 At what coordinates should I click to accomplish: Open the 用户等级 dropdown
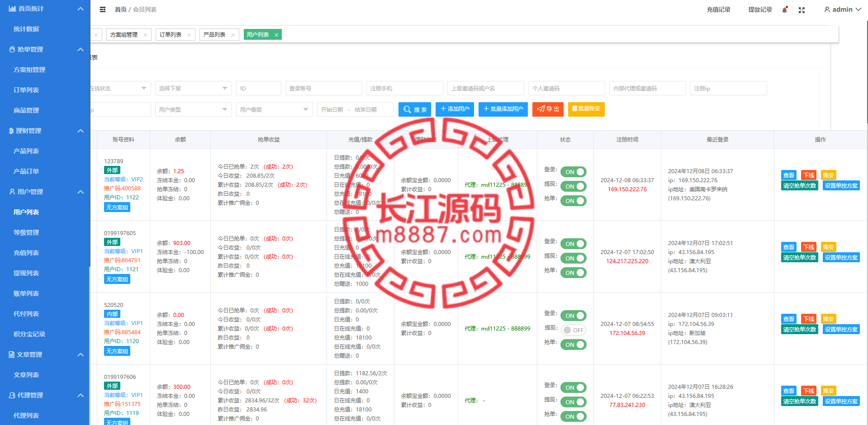pos(275,109)
